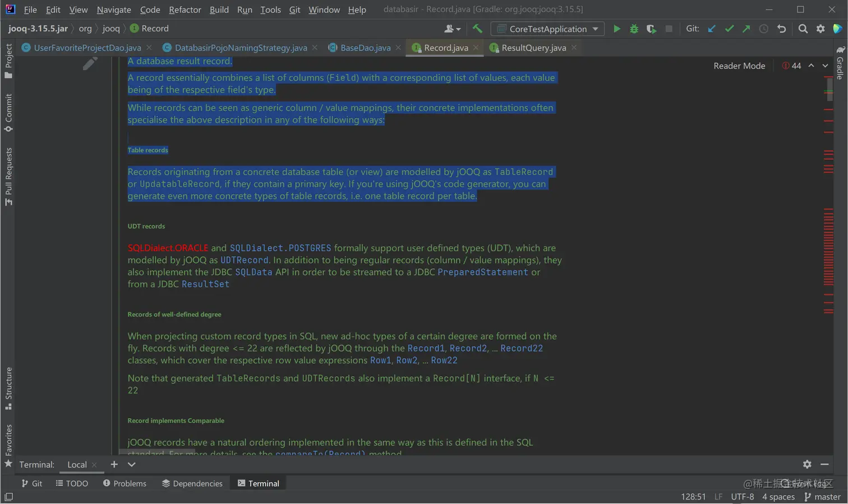Update project with the Git blue arrow
This screenshot has width=848, height=504.
(712, 29)
